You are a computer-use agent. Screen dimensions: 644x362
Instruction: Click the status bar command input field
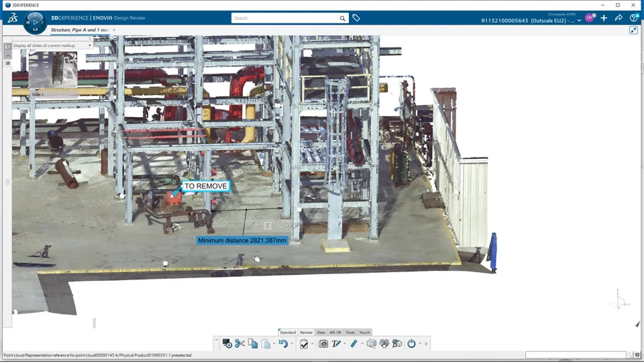576,355
